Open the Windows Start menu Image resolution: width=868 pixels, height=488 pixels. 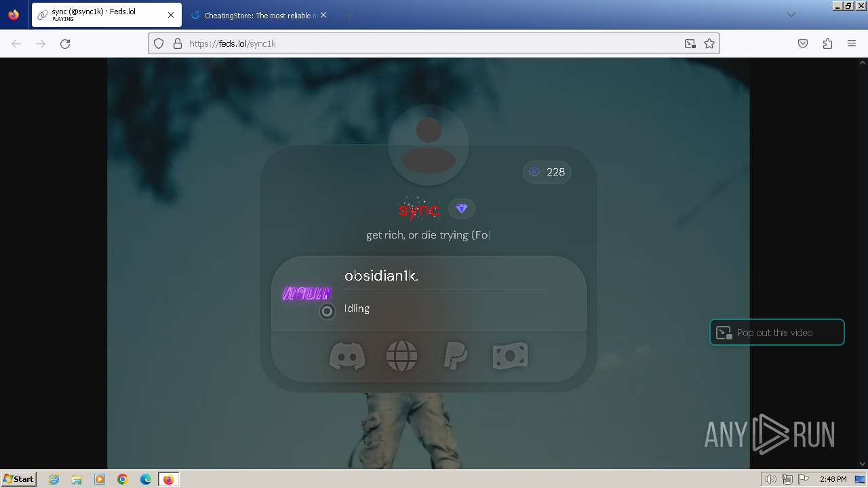(x=18, y=479)
